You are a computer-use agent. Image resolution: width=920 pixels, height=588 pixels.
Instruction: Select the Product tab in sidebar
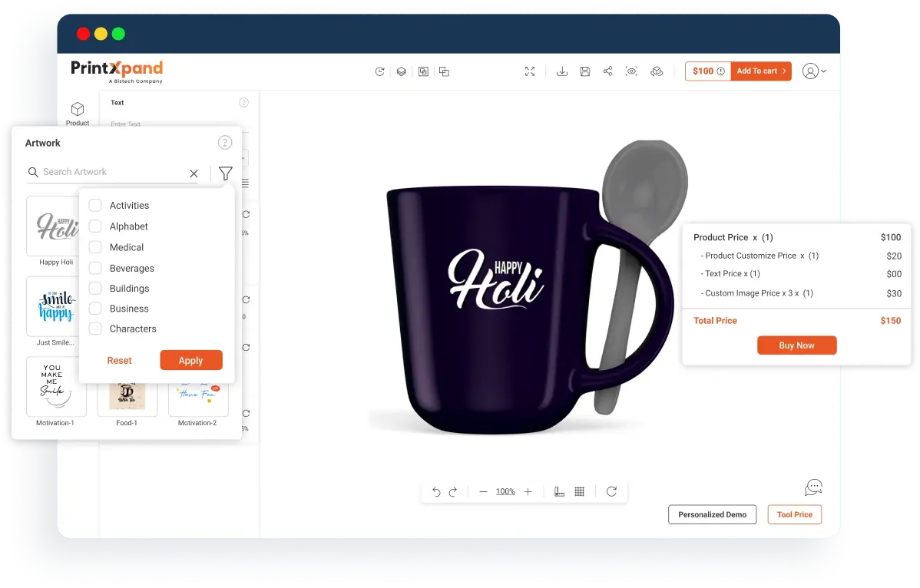point(78,114)
